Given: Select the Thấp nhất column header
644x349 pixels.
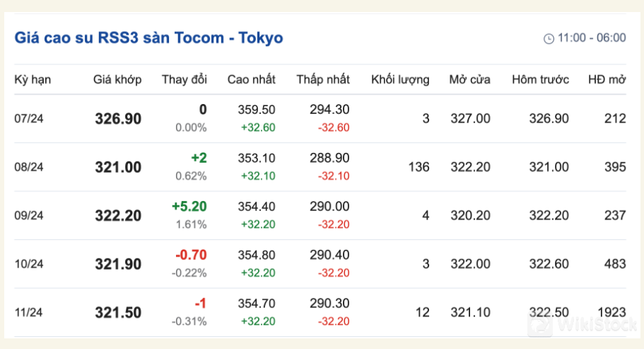Looking at the screenshot, I should point(323,79).
